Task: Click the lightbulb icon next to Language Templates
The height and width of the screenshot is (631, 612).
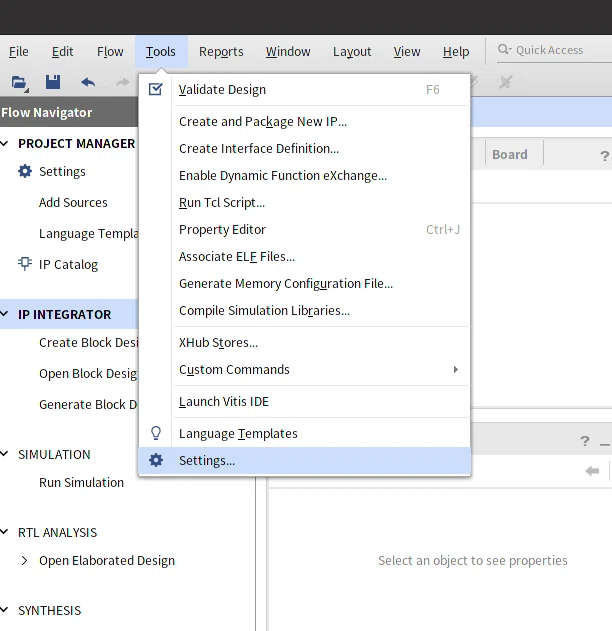Action: tap(156, 433)
